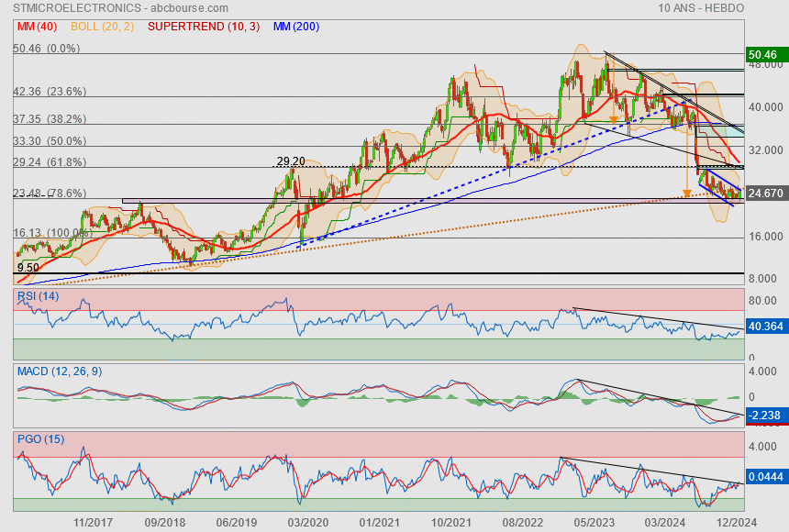
Task: Click the STMICROELECTRONICS - abcbourse.com chart title
Action: pos(120,8)
